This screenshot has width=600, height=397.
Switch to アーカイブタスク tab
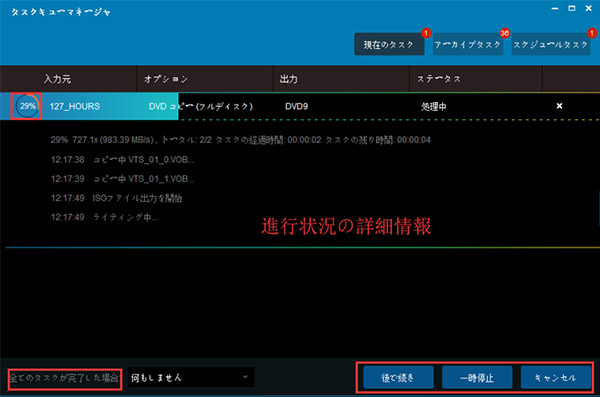point(468,44)
